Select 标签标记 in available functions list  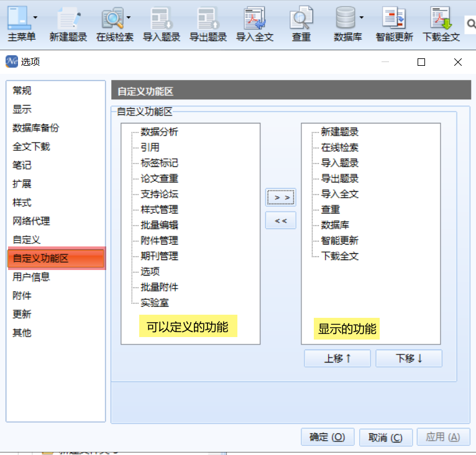(159, 163)
